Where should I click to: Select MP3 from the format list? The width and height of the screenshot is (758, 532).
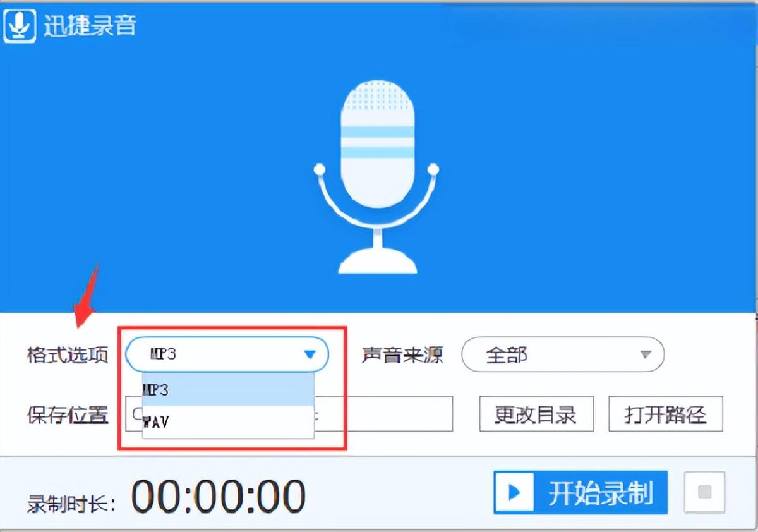[227, 390]
